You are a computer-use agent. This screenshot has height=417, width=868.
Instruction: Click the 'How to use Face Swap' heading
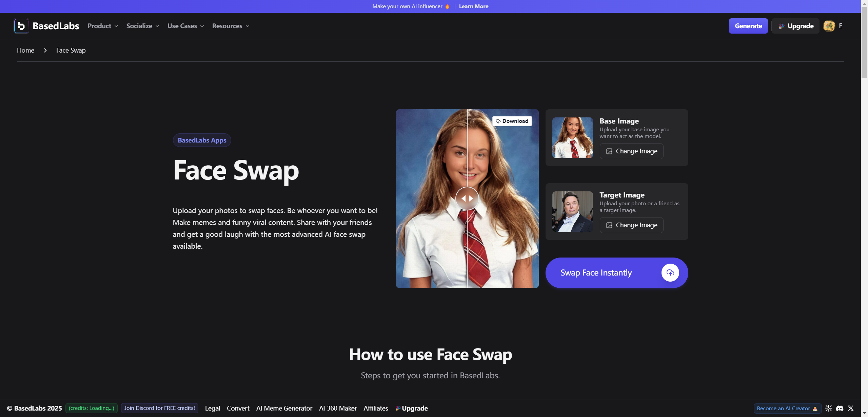[431, 355]
